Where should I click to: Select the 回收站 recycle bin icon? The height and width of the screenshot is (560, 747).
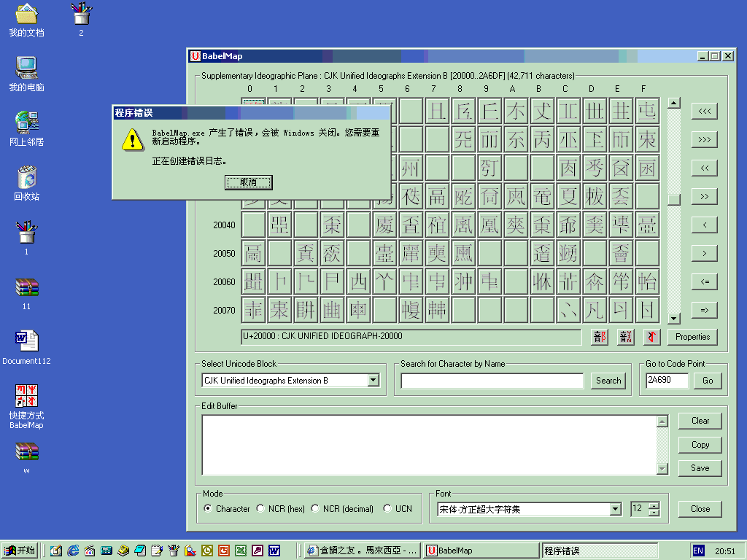27,183
